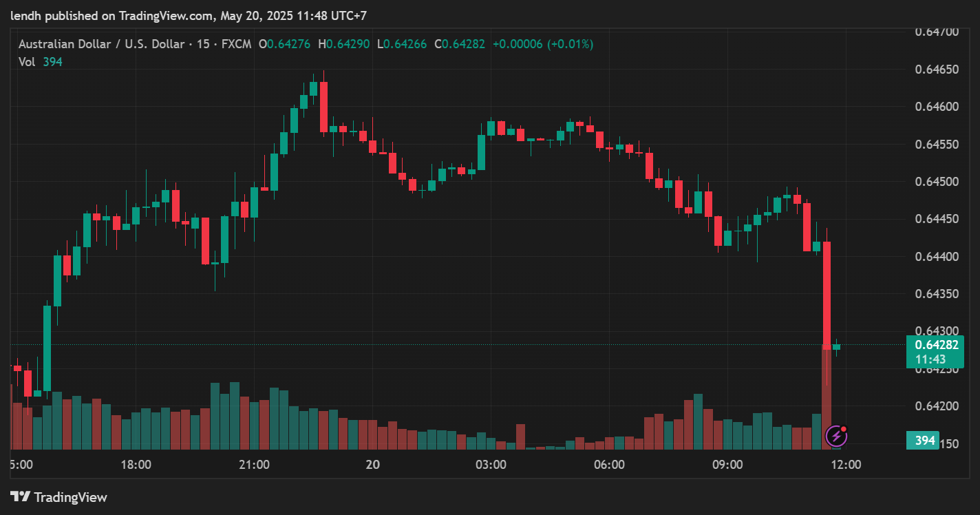Click the change value +0.00006 (+0.01%)
This screenshot has width=980, height=515.
[x=542, y=44]
